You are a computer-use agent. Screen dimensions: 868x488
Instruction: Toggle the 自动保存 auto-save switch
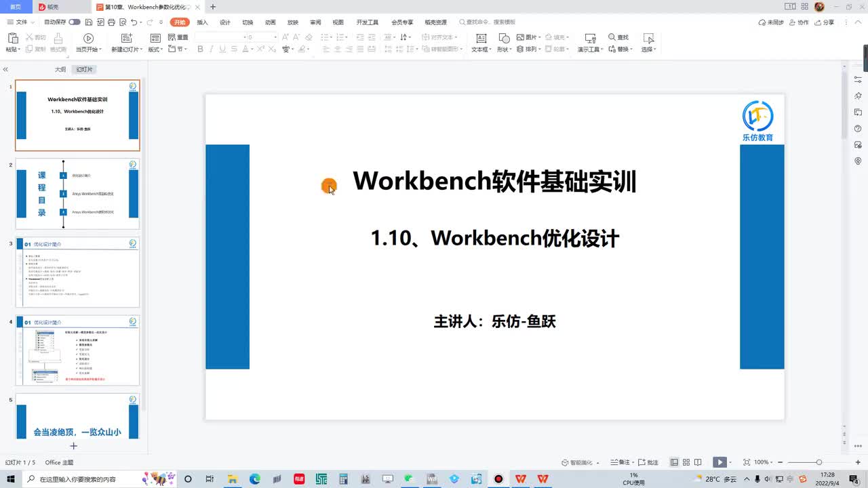75,22
